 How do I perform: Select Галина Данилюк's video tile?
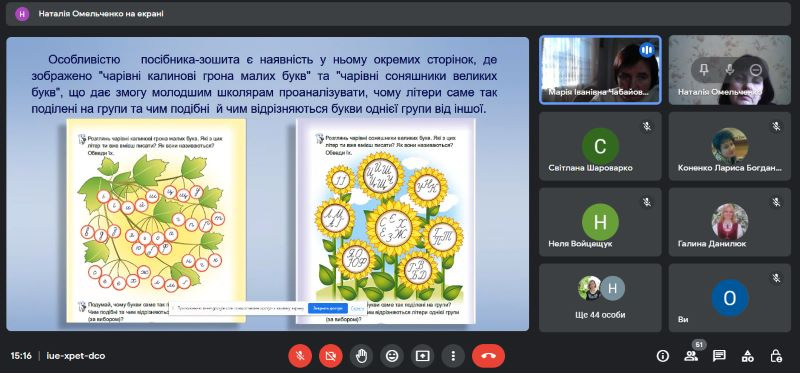coord(730,222)
